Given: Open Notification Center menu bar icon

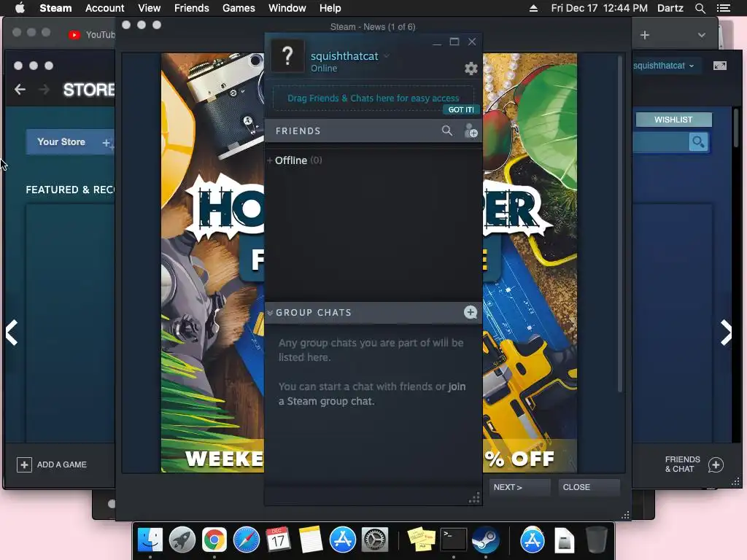Looking at the screenshot, I should 724,8.
